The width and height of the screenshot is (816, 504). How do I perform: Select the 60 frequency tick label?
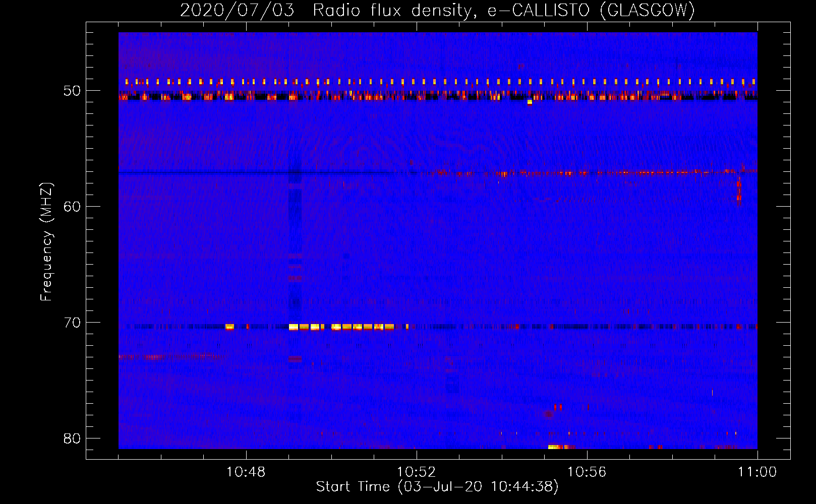(72, 207)
